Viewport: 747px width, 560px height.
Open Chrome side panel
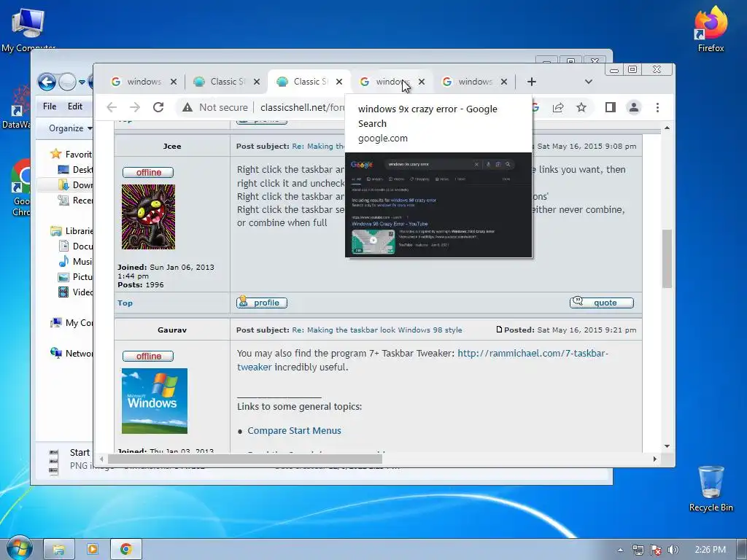[x=611, y=107]
